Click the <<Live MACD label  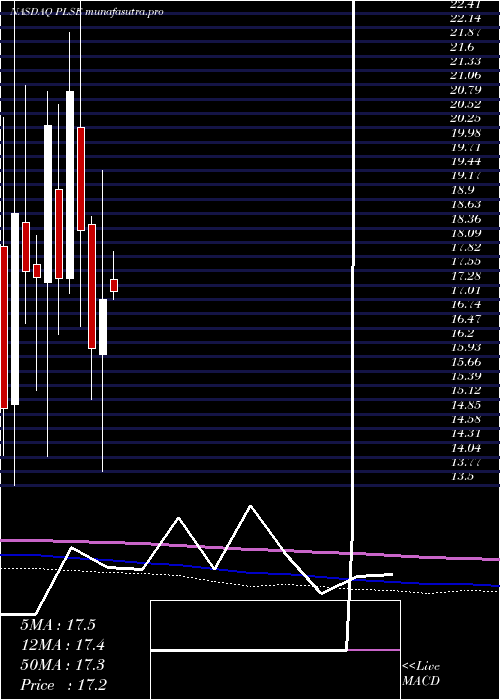421,674
